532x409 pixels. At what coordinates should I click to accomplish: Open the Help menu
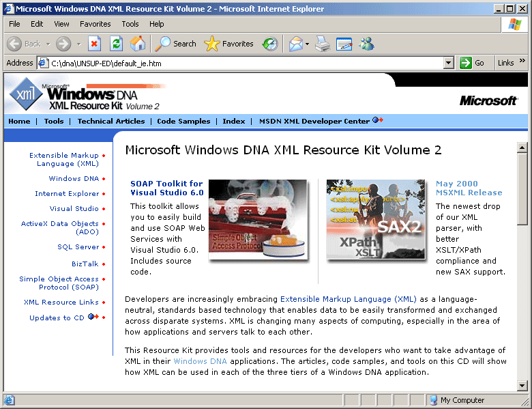(157, 24)
